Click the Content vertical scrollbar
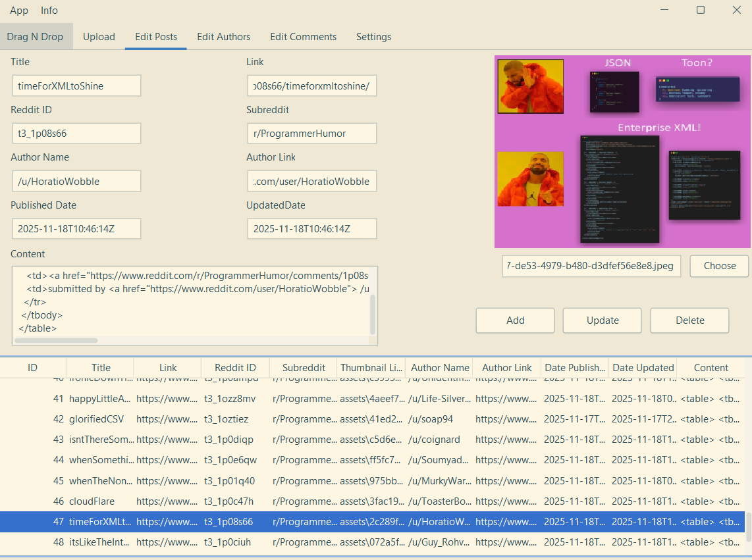 click(373, 315)
